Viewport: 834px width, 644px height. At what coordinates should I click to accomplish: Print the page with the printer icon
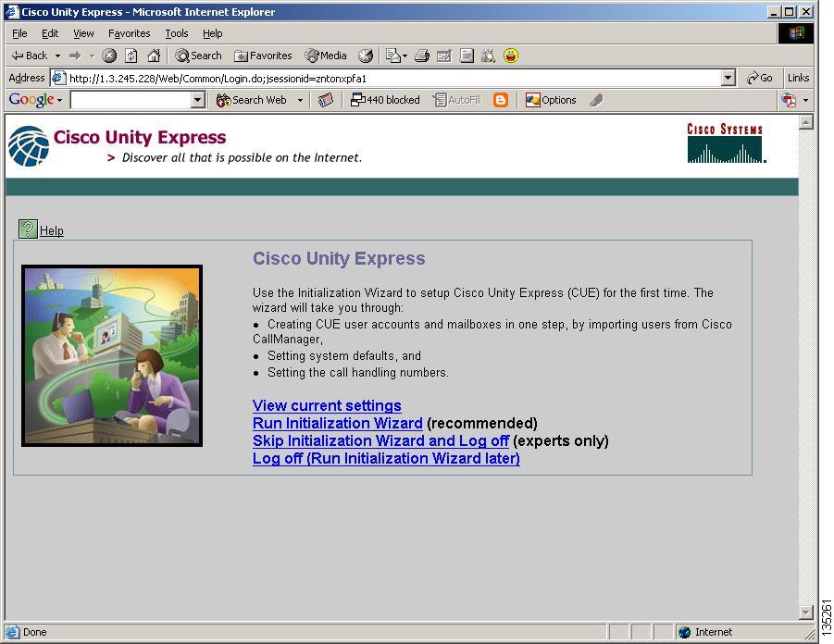click(x=422, y=56)
